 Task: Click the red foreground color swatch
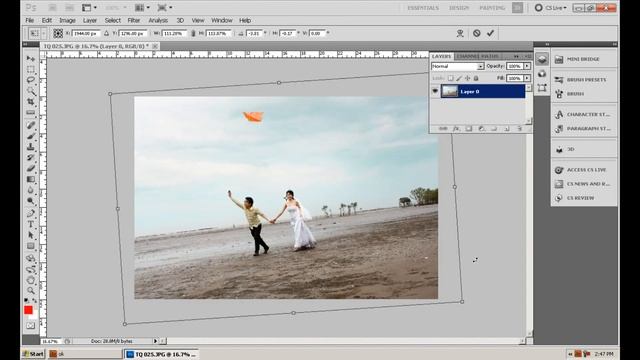[x=28, y=310]
